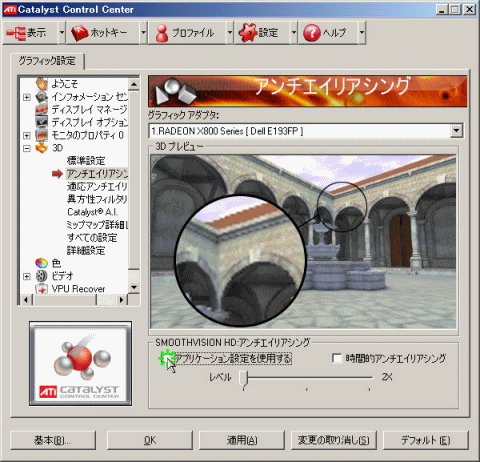
Task: Open the 表示 (View) toolbar icon
Action: (x=16, y=33)
